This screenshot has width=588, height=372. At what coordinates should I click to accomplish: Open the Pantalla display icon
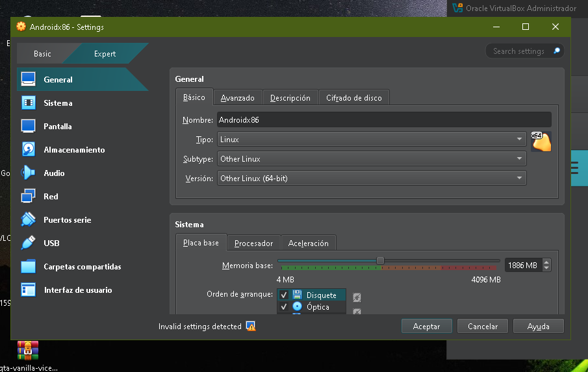pos(28,126)
